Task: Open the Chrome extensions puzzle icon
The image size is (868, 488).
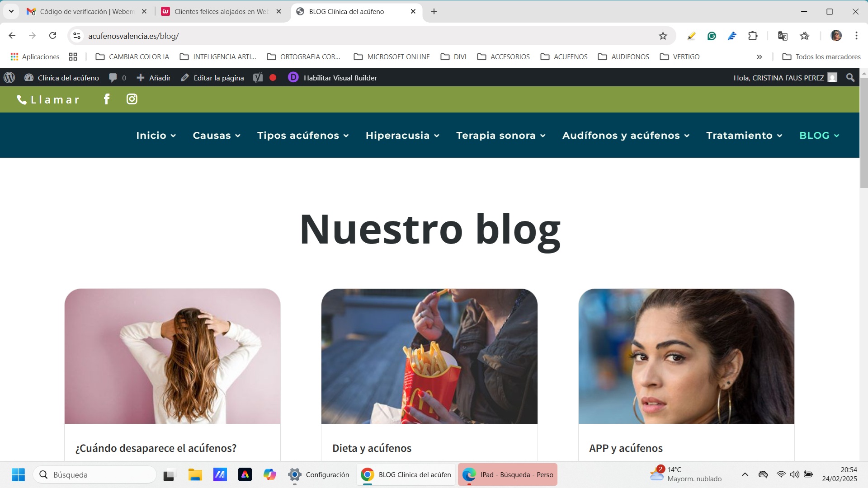Action: (753, 36)
